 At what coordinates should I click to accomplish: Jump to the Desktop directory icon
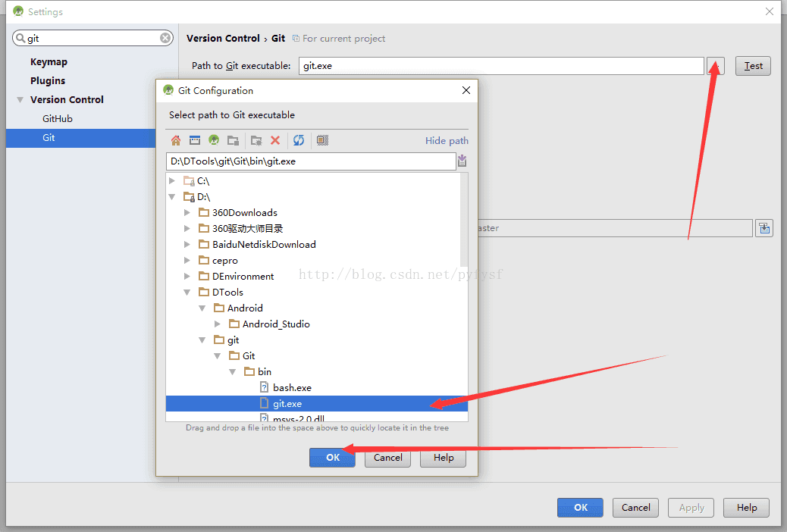[195, 140]
